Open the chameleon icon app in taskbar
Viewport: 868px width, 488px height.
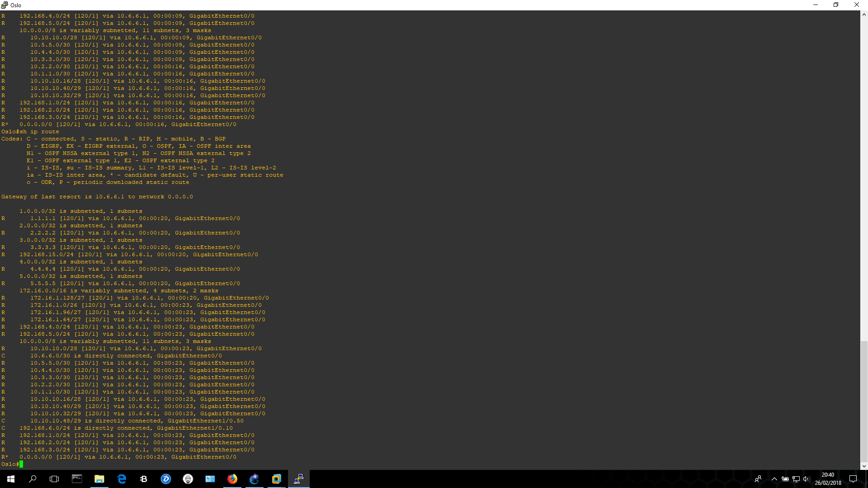coord(254,479)
